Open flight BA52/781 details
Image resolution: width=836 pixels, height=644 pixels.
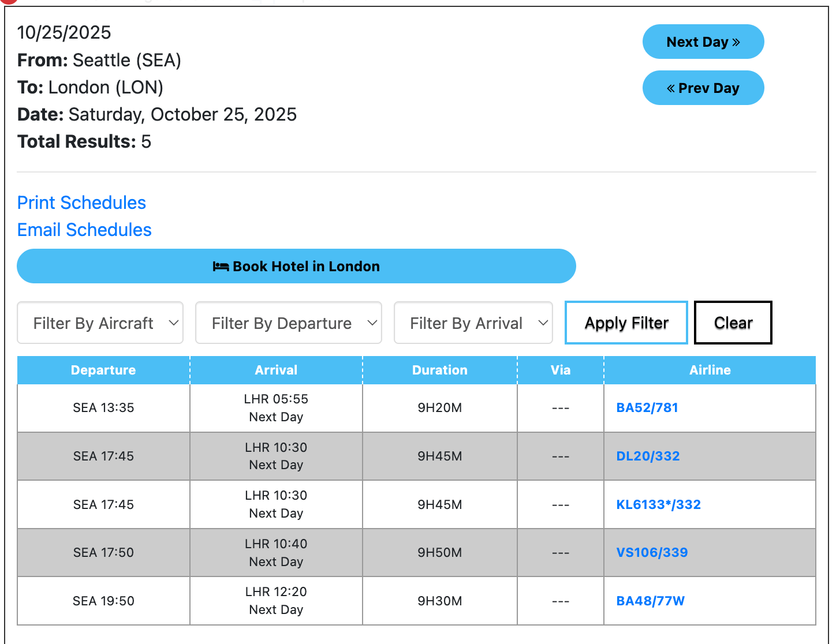(x=647, y=408)
